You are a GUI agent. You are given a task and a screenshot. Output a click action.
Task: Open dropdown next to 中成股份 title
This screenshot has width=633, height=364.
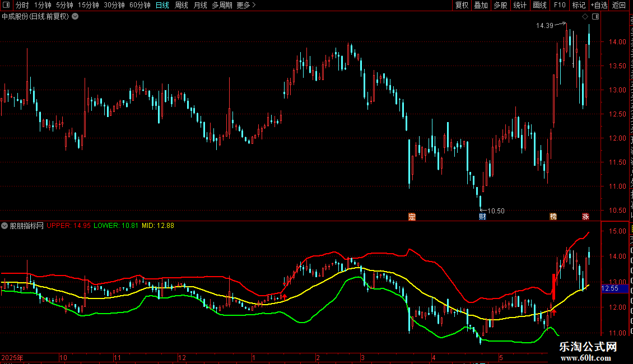tap(75, 17)
